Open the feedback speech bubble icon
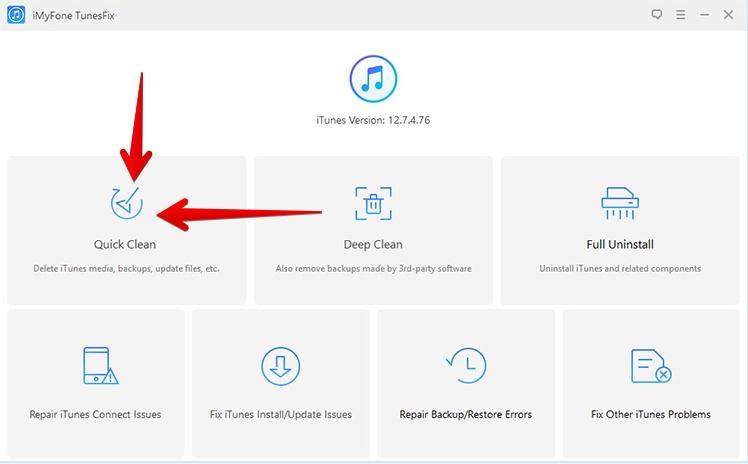Screen dimensions: 748x464 point(657,15)
